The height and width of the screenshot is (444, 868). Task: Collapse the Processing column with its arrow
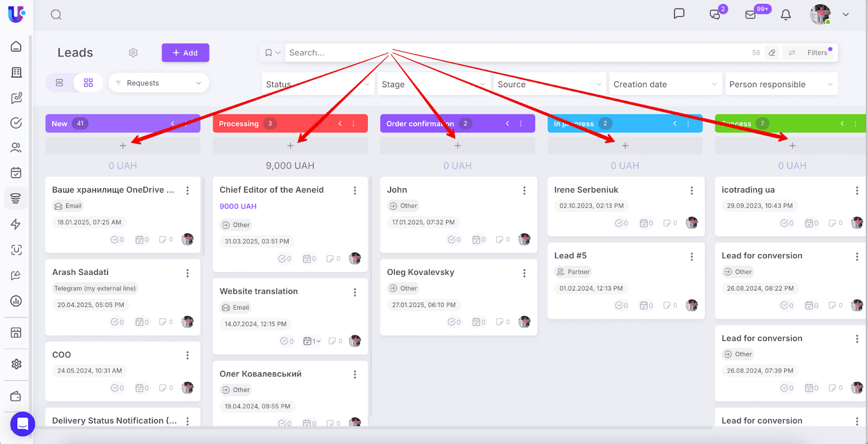pos(340,124)
